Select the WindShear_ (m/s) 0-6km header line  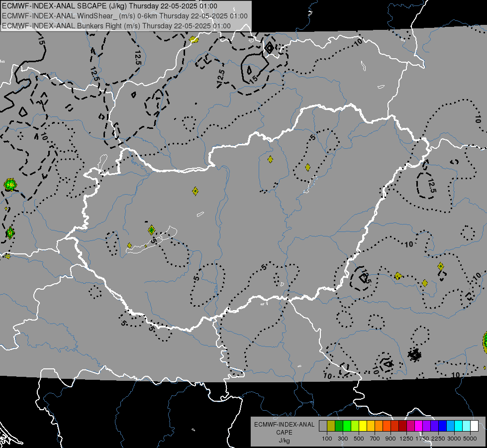click(x=125, y=16)
